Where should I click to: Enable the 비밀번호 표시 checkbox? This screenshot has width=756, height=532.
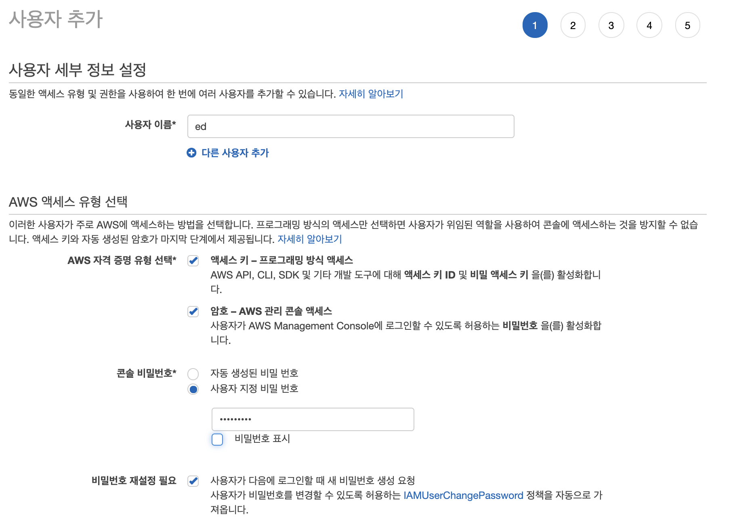tap(217, 439)
